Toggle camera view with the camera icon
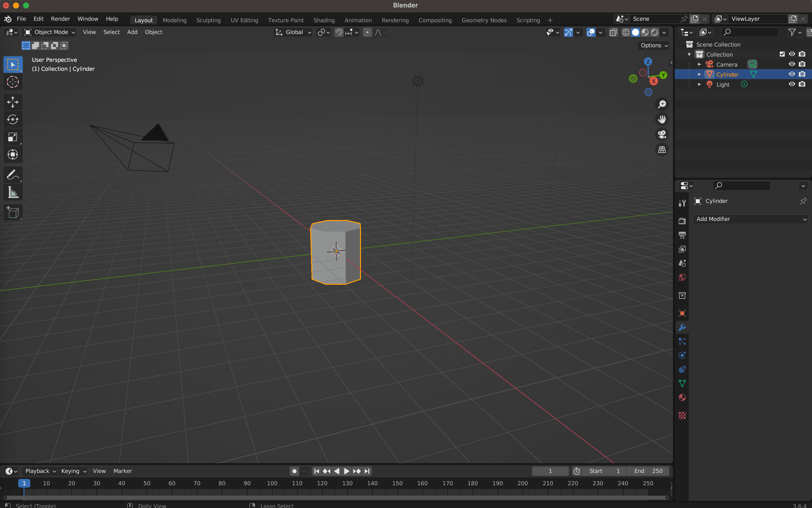Viewport: 812px width, 508px height. 662,134
